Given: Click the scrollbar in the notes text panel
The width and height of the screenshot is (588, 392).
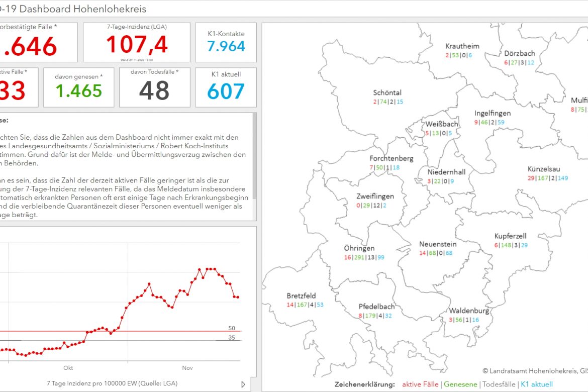Looking at the screenshot, I should tap(254, 156).
